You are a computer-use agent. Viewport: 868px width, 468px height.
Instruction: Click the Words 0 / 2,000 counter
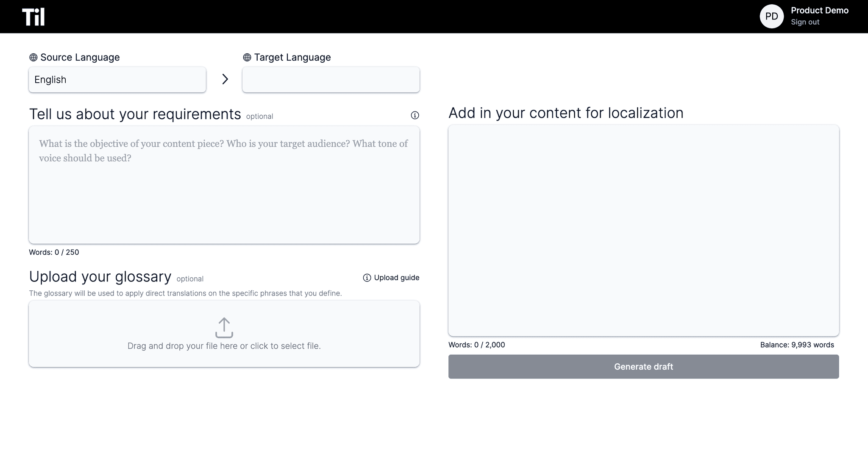(477, 345)
